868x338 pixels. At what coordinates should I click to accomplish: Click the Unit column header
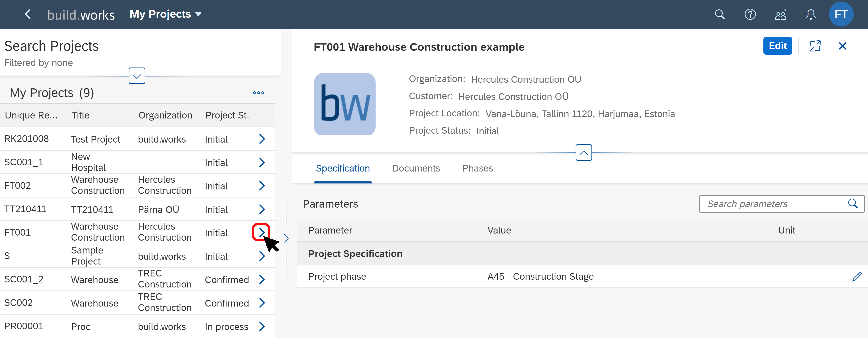click(786, 230)
